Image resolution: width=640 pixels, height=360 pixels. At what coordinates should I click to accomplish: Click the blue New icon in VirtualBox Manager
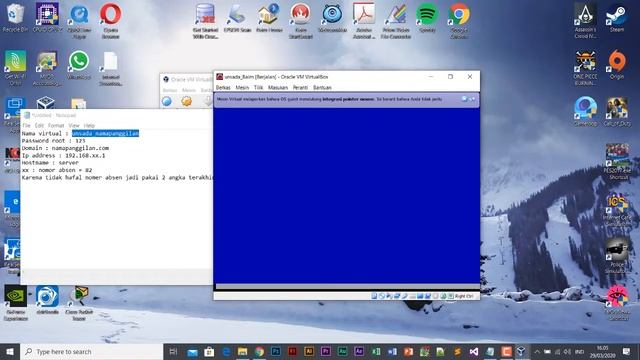coord(167,101)
